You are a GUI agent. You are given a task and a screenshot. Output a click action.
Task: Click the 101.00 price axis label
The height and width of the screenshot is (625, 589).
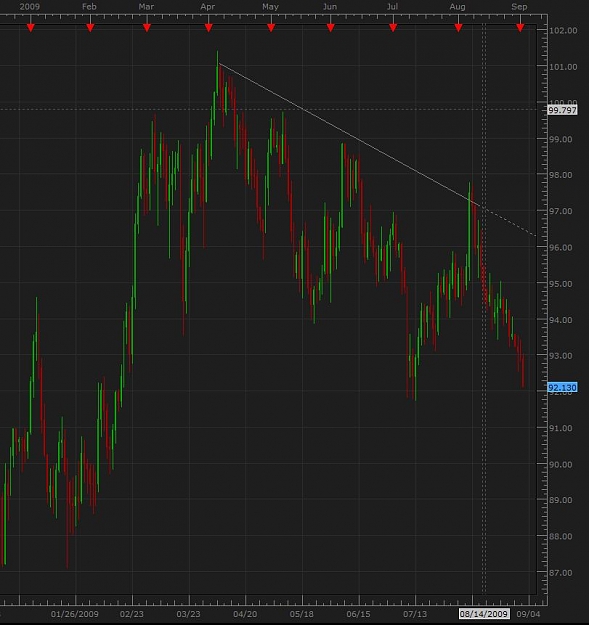[563, 67]
